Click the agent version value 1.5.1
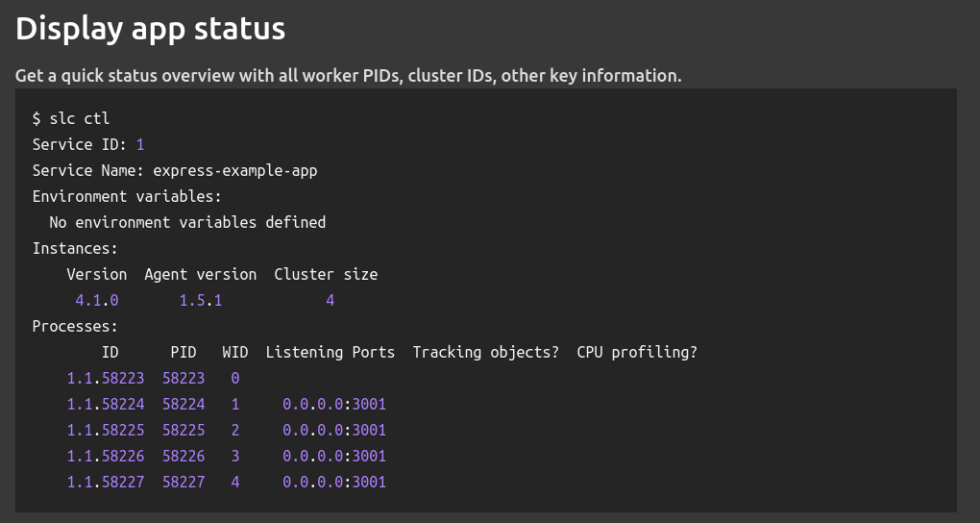The width and height of the screenshot is (980, 523). click(x=201, y=300)
